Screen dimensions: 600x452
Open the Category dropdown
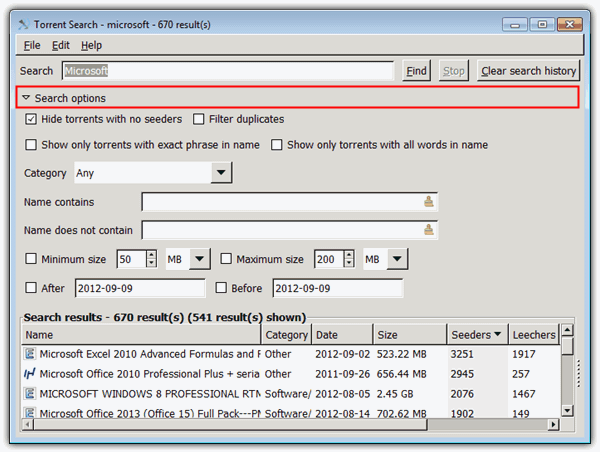[x=221, y=173]
